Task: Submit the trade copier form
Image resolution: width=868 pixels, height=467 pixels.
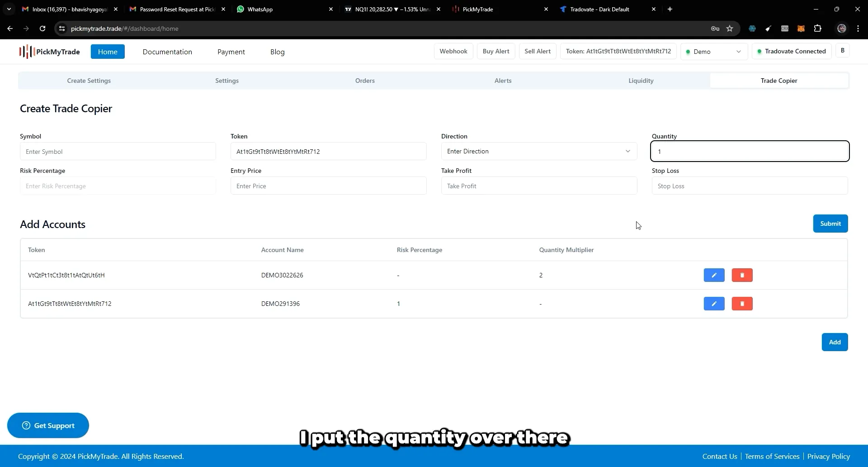Action: (830, 224)
